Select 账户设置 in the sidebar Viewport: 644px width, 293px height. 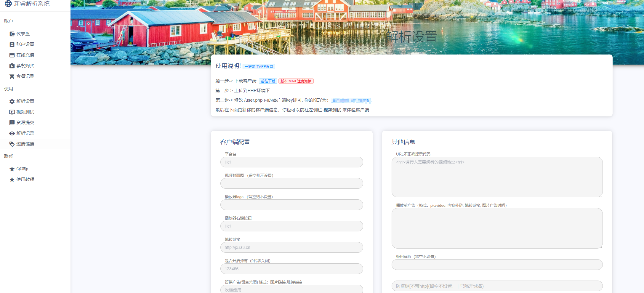tap(25, 44)
